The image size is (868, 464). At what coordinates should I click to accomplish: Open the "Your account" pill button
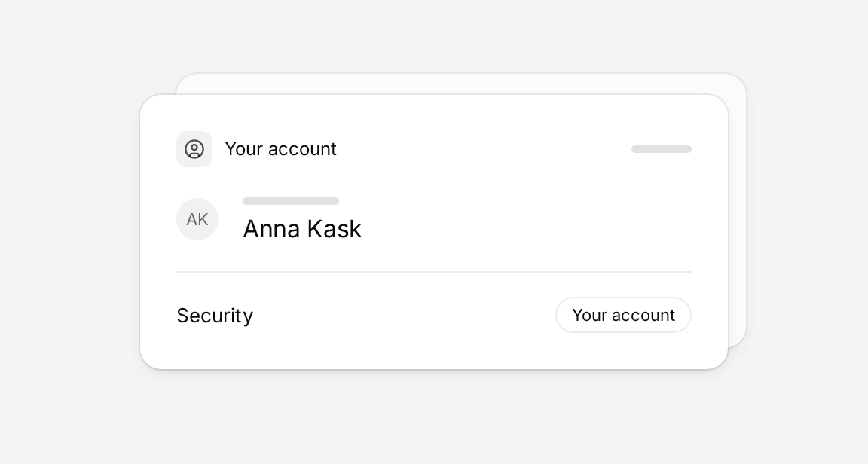[623, 315]
